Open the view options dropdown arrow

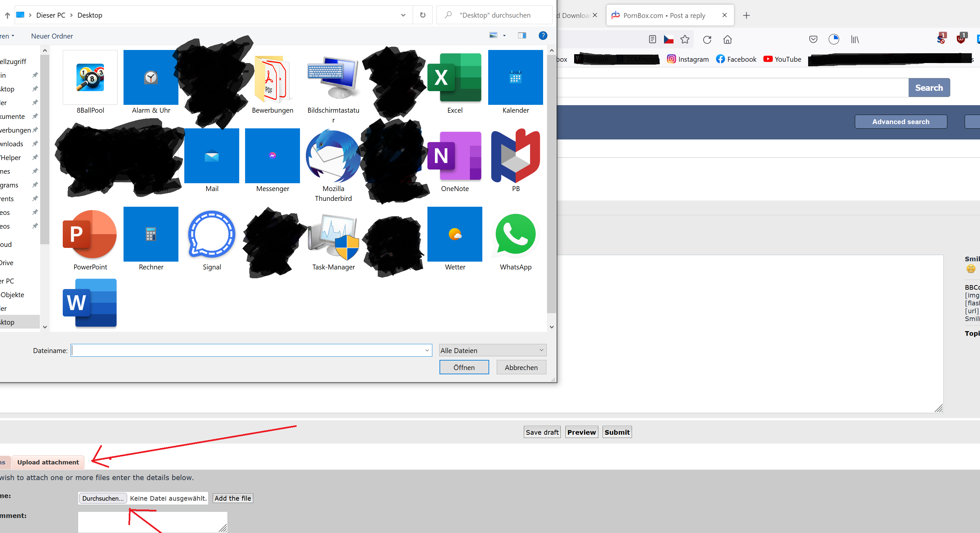pos(505,36)
